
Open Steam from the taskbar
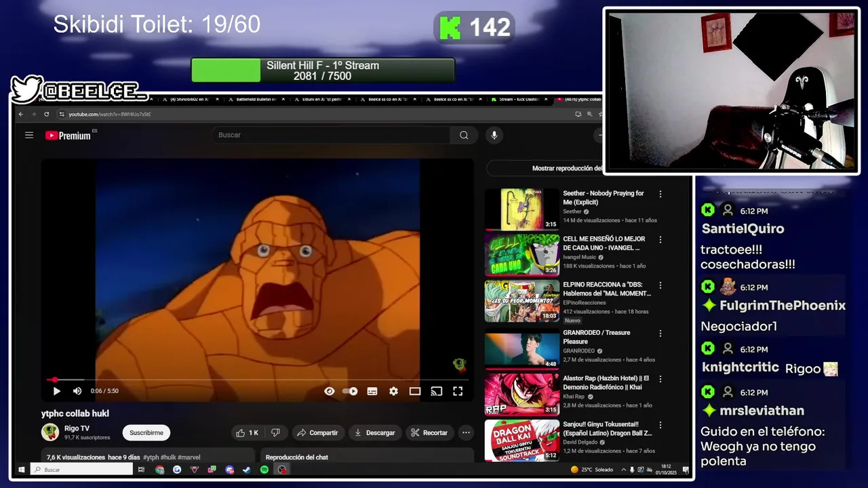pyautogui.click(x=247, y=470)
